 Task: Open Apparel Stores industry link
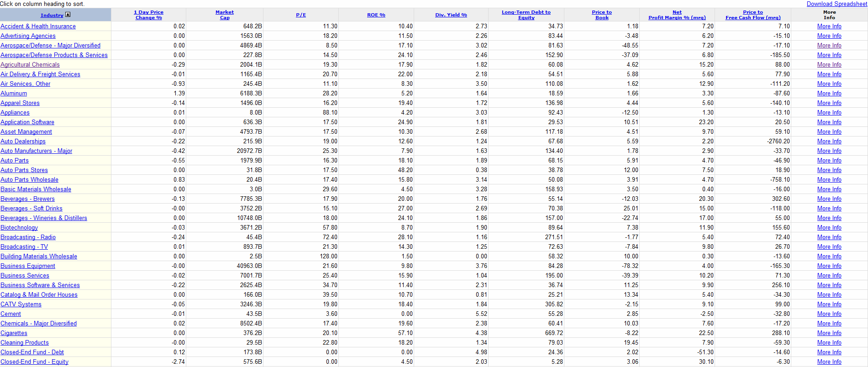20,103
